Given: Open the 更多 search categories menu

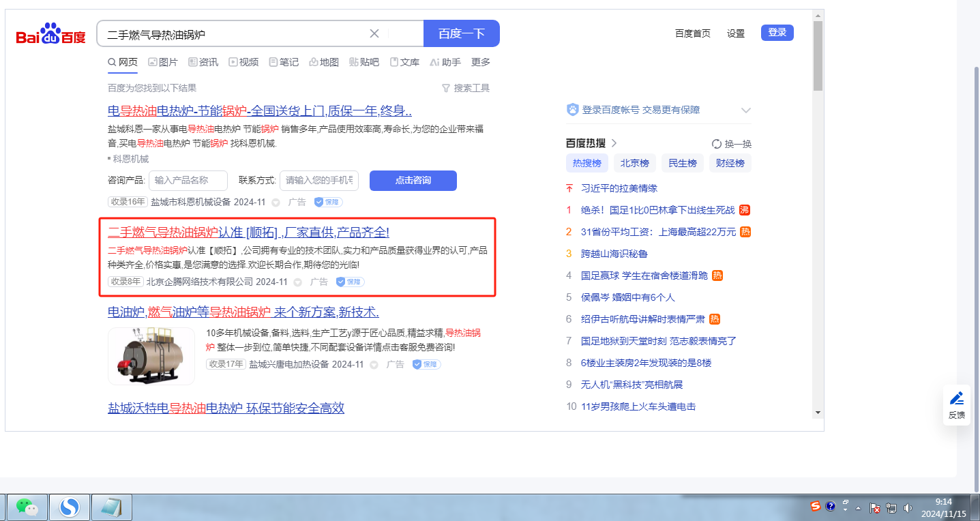Looking at the screenshot, I should pos(481,62).
